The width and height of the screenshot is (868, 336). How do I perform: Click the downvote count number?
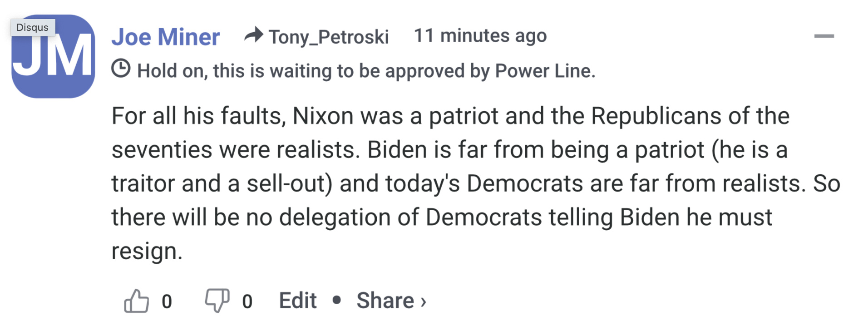coord(247,301)
